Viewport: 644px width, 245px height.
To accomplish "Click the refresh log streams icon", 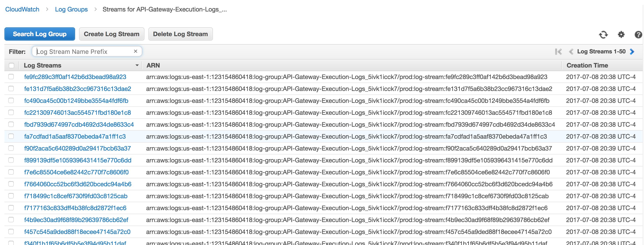I will click(603, 34).
